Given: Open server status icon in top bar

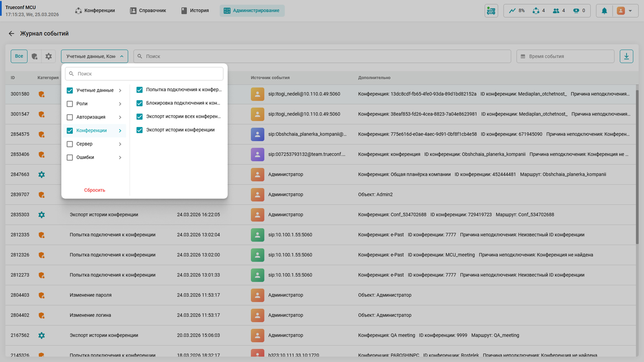Looking at the screenshot, I should coord(491,11).
